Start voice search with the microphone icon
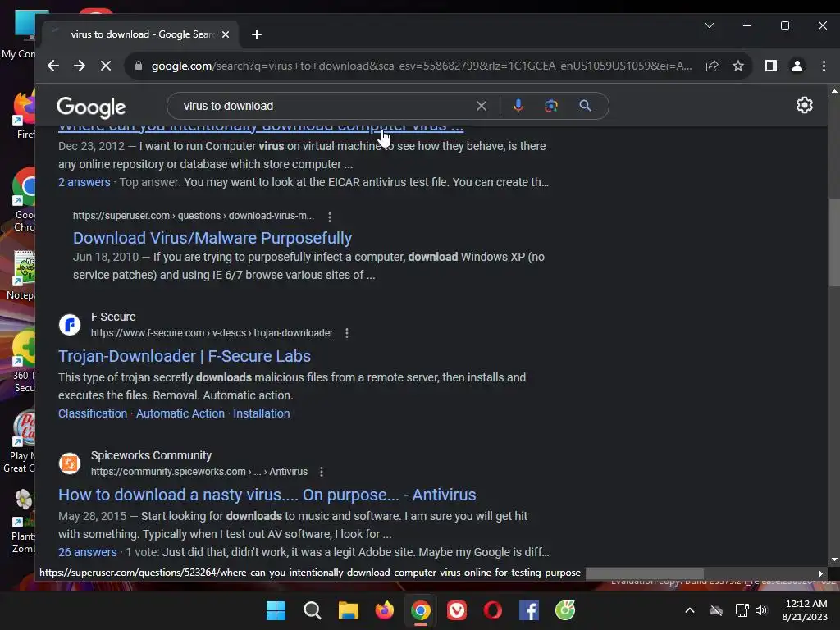Screen dimensions: 840x630 [518, 106]
